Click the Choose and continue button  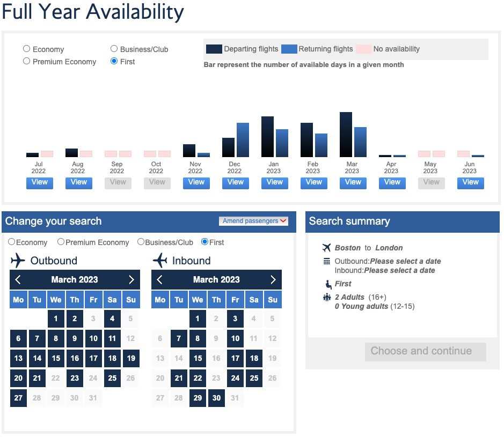[x=425, y=352]
